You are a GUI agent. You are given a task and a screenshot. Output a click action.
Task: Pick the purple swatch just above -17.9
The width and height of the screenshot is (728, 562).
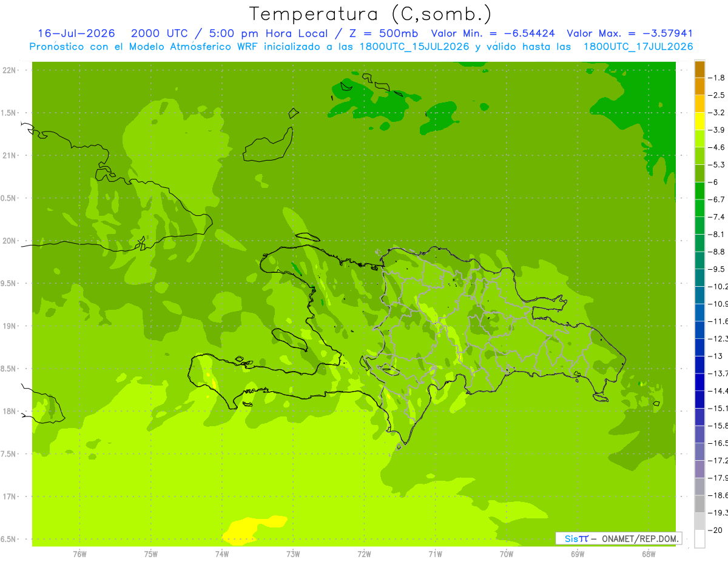pos(699,469)
